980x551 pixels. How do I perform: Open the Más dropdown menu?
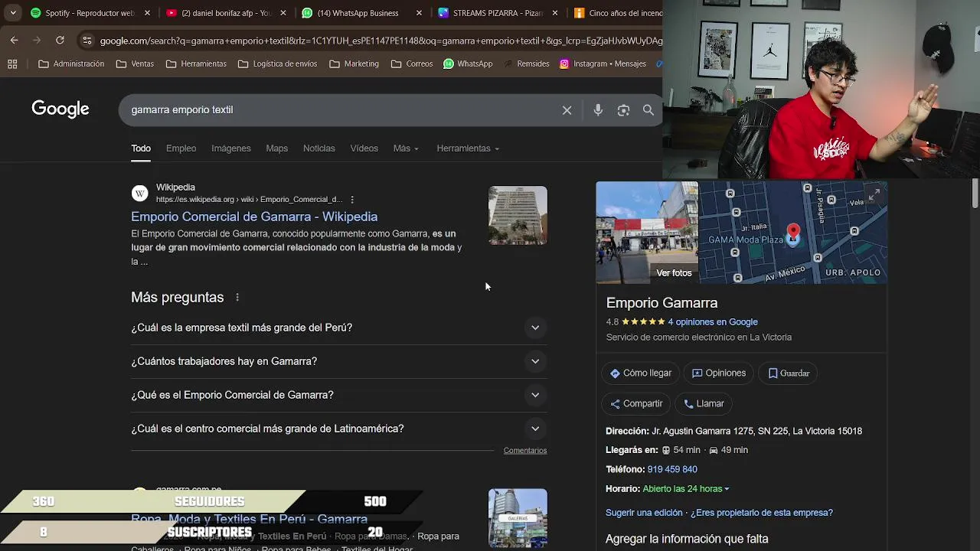(406, 148)
